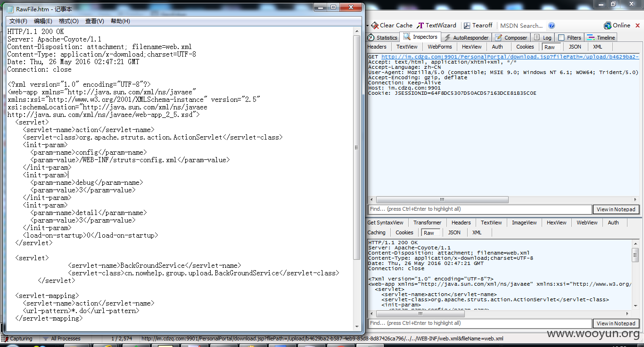Open response HexView tab
644x347 pixels.
point(556,223)
